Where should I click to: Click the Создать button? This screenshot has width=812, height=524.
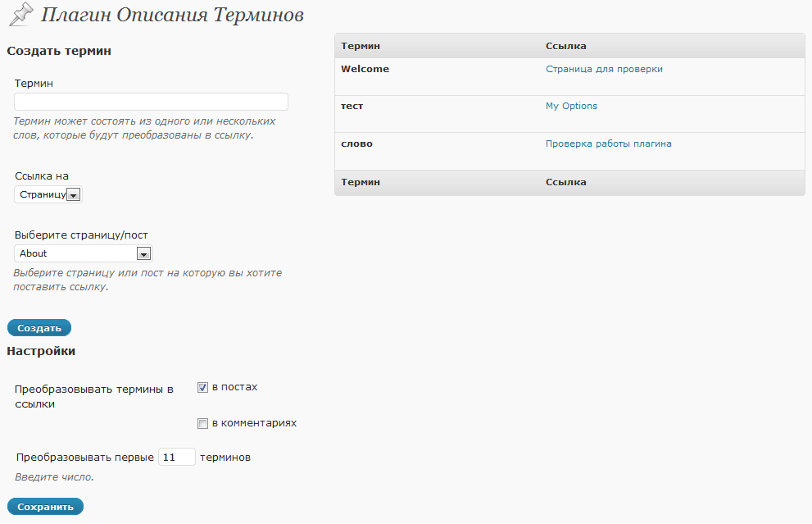[39, 327]
